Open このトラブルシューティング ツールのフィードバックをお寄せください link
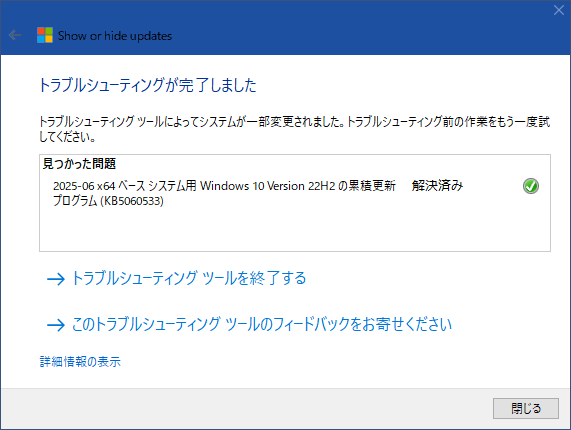 click(x=262, y=324)
